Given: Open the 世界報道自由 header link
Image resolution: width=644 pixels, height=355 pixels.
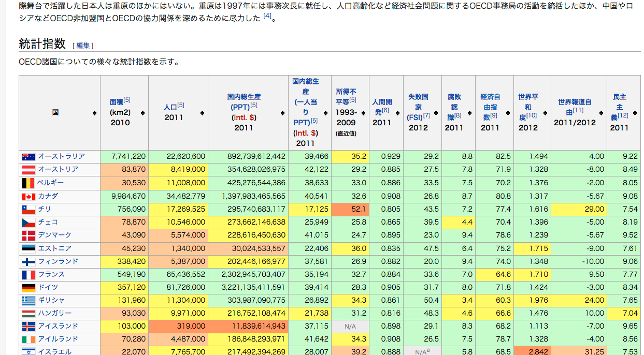Looking at the screenshot, I should click(x=575, y=107).
